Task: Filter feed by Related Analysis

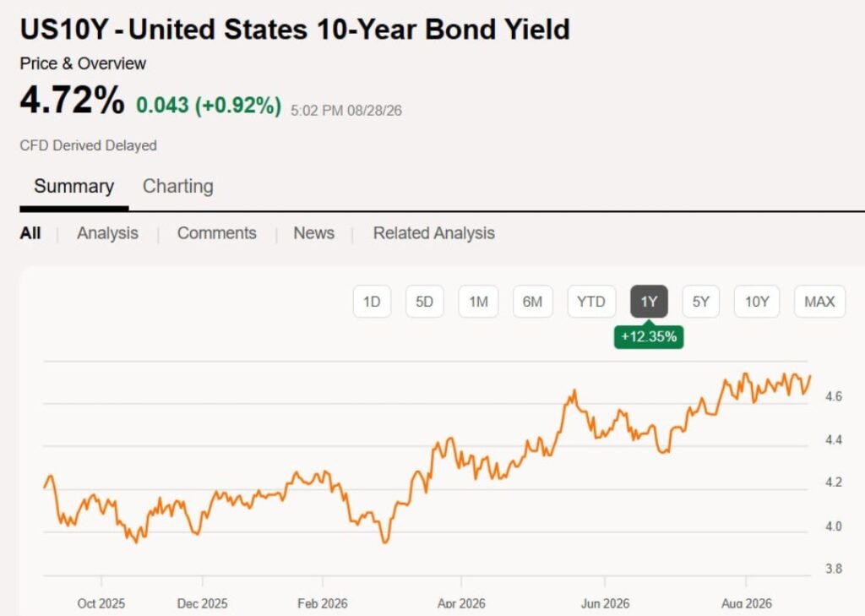Action: coord(433,233)
